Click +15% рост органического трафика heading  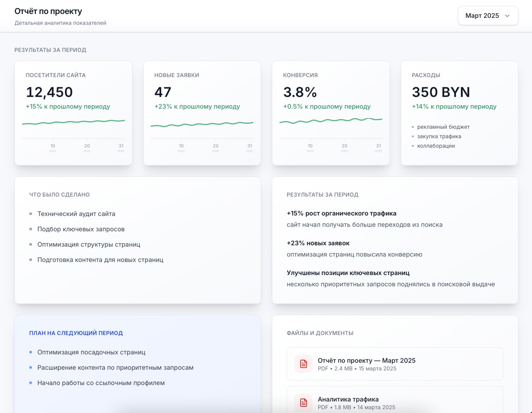point(341,213)
